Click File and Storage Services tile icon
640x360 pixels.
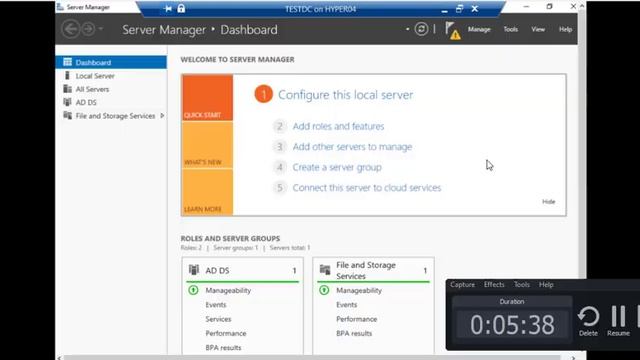point(325,270)
